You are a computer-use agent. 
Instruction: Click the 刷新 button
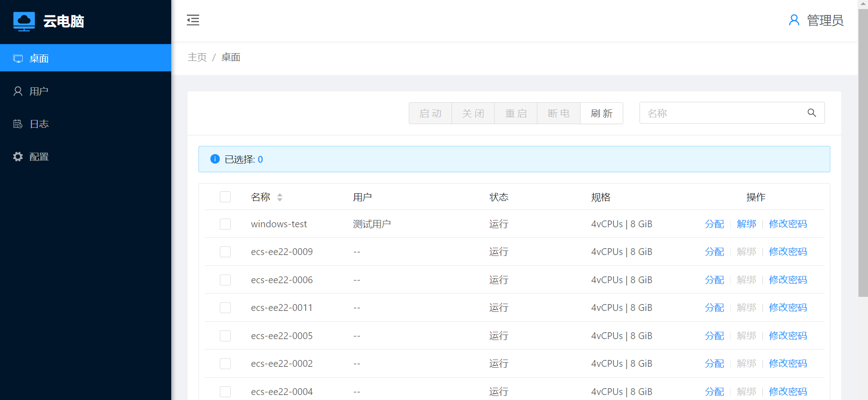[x=601, y=113]
